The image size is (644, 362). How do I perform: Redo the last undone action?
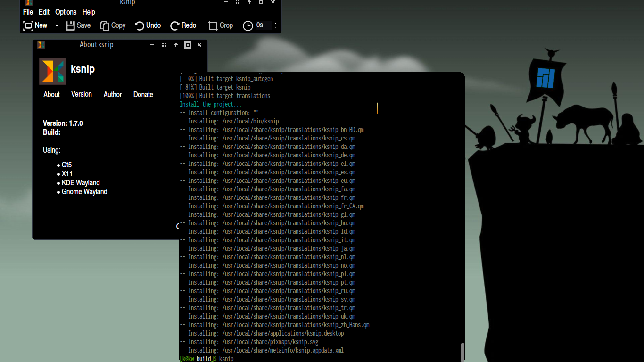183,25
